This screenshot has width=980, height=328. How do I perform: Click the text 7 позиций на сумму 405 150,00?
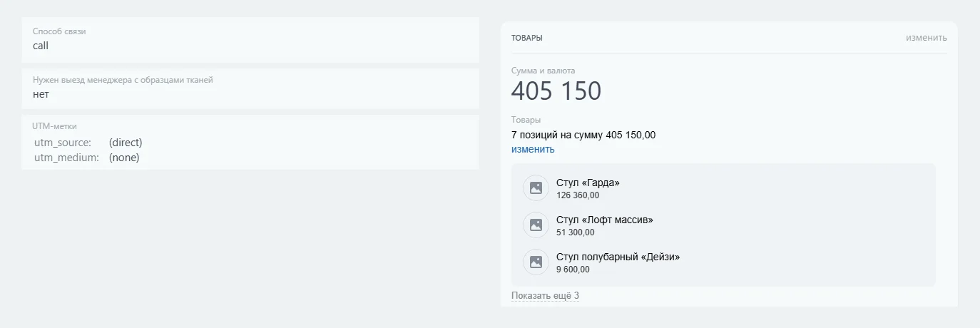[x=583, y=135]
